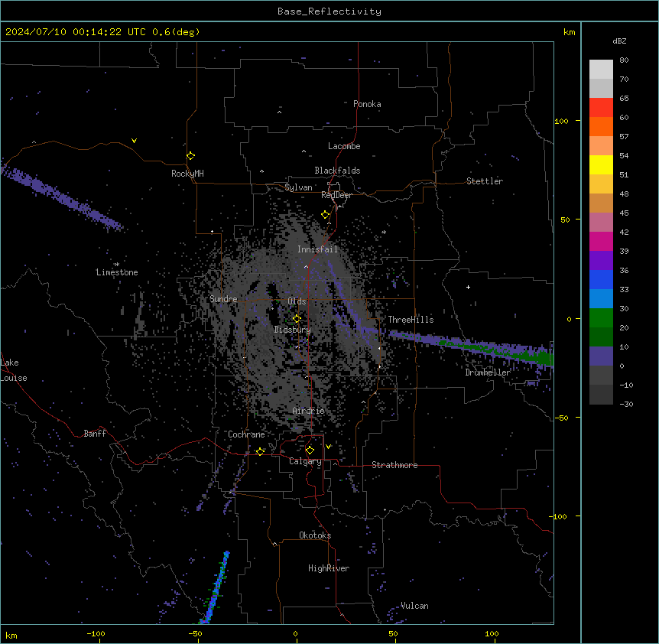Click the Blackfalds label

click(337, 171)
